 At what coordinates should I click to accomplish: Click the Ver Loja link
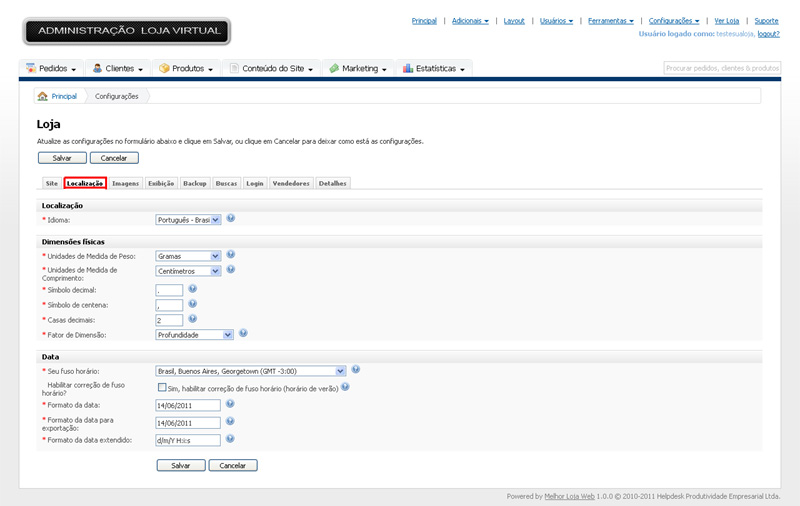(727, 21)
